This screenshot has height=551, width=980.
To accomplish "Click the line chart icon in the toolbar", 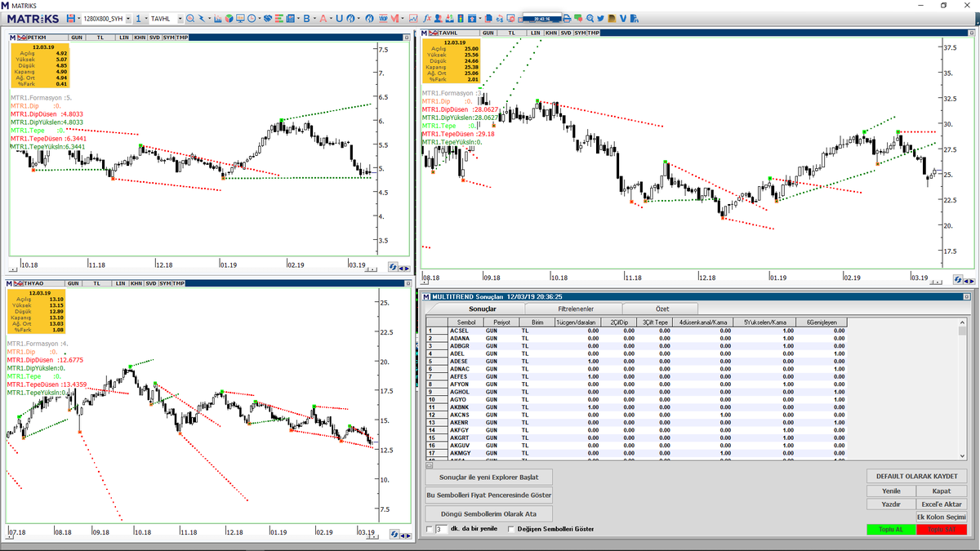I will coord(413,18).
